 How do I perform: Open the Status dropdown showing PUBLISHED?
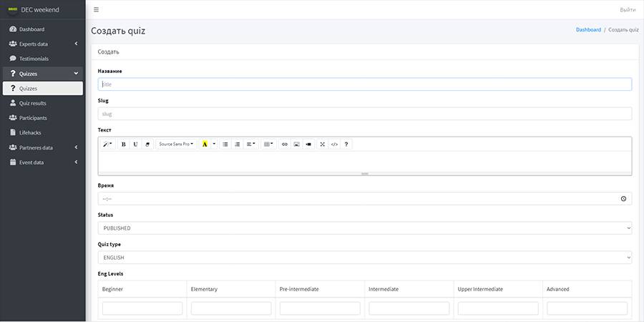tap(364, 228)
